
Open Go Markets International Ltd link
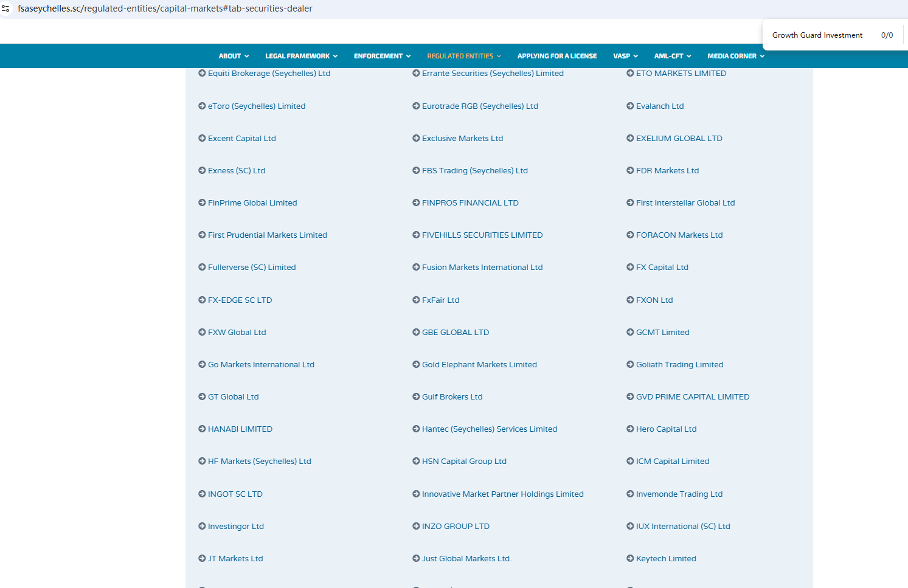261,364
